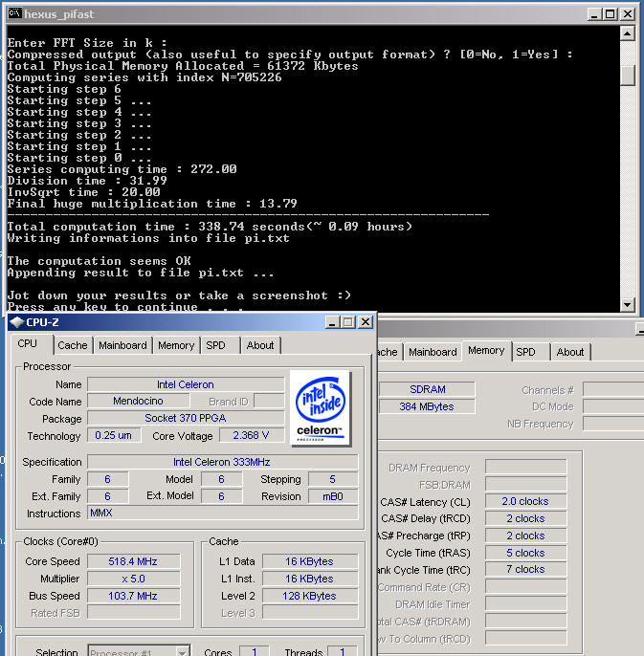Image resolution: width=644 pixels, height=656 pixels.
Task: Click Cycle Time (tRAS) value '5 clocks'
Action: click(526, 553)
